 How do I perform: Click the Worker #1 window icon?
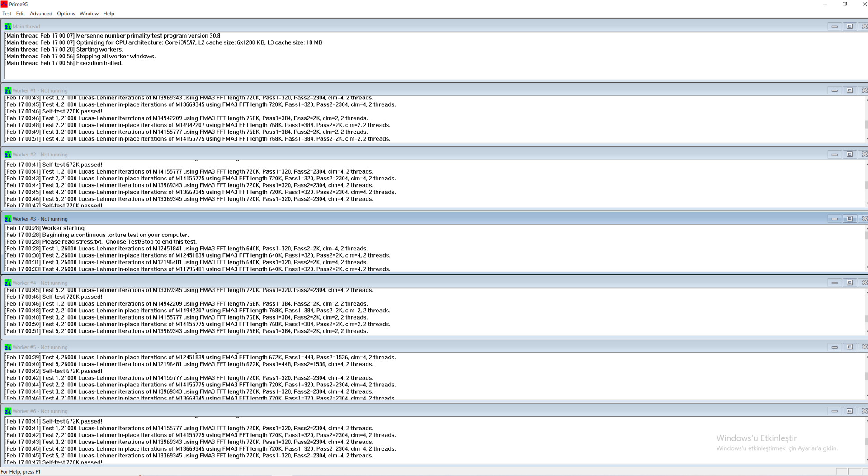(8, 90)
